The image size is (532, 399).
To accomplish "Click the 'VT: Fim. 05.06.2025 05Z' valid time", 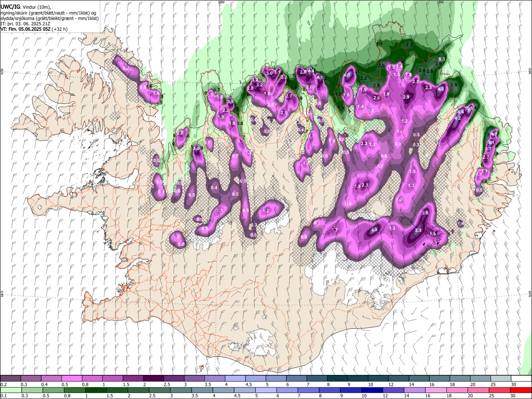I will [25, 29].
